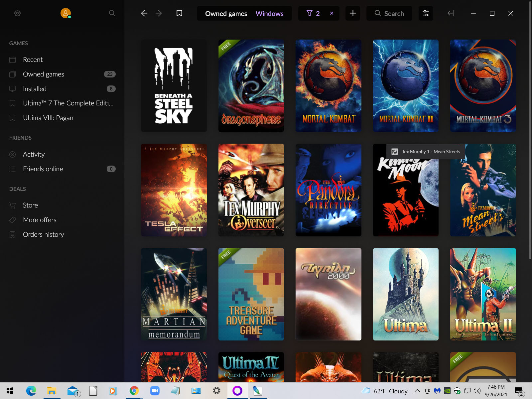Open the first Mortal Kombat cover
Image resolution: width=532 pixels, height=399 pixels.
coord(329,86)
